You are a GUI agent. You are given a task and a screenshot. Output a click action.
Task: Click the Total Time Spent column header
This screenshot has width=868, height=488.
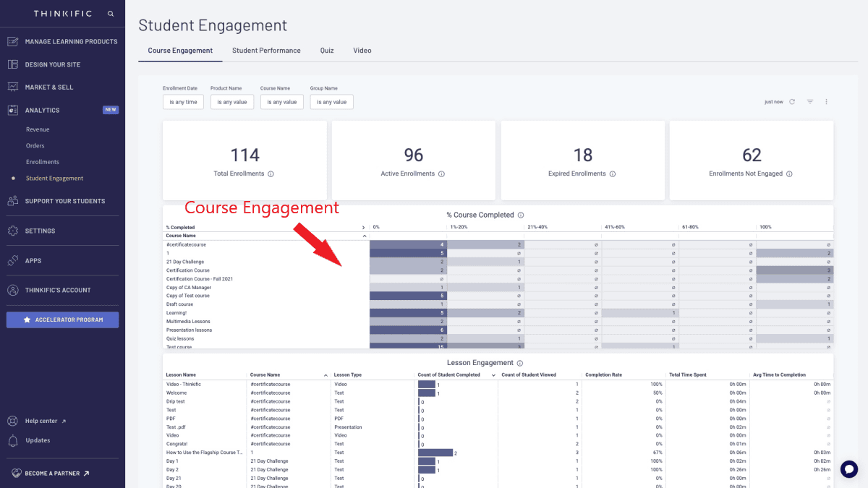[x=688, y=375]
